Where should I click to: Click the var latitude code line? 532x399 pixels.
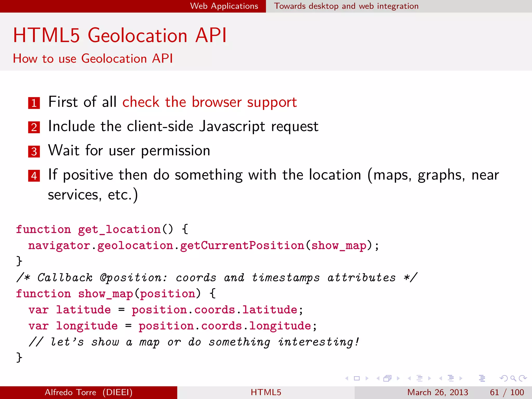click(166, 310)
